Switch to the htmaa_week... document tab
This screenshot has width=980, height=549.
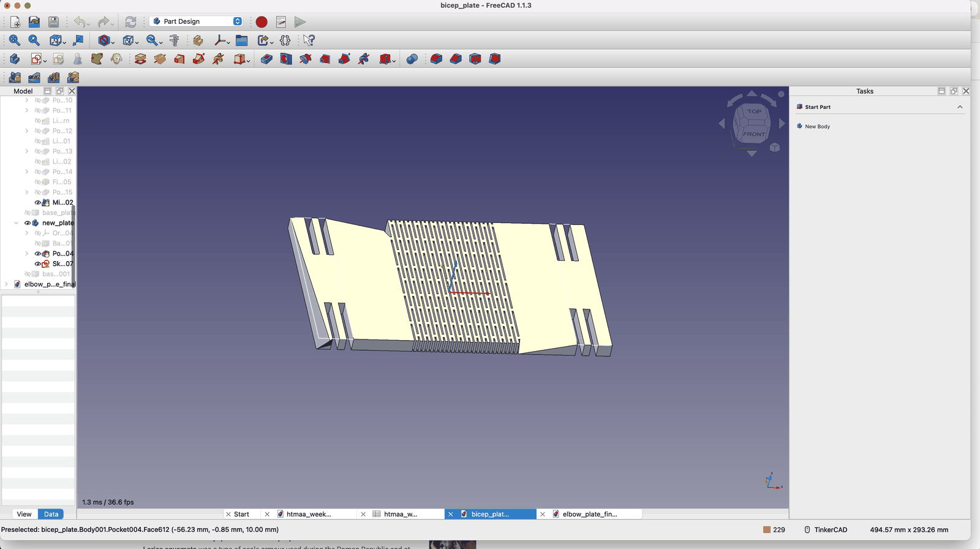(x=309, y=514)
